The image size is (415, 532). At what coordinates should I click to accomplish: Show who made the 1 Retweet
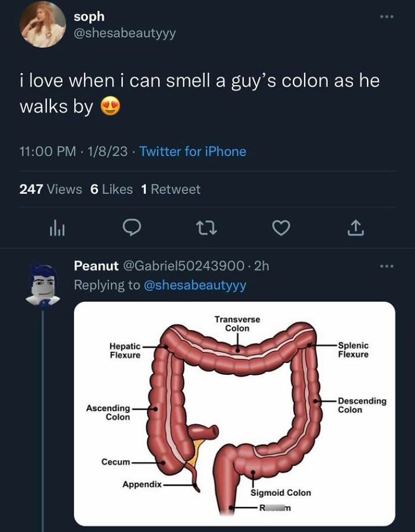point(171,189)
